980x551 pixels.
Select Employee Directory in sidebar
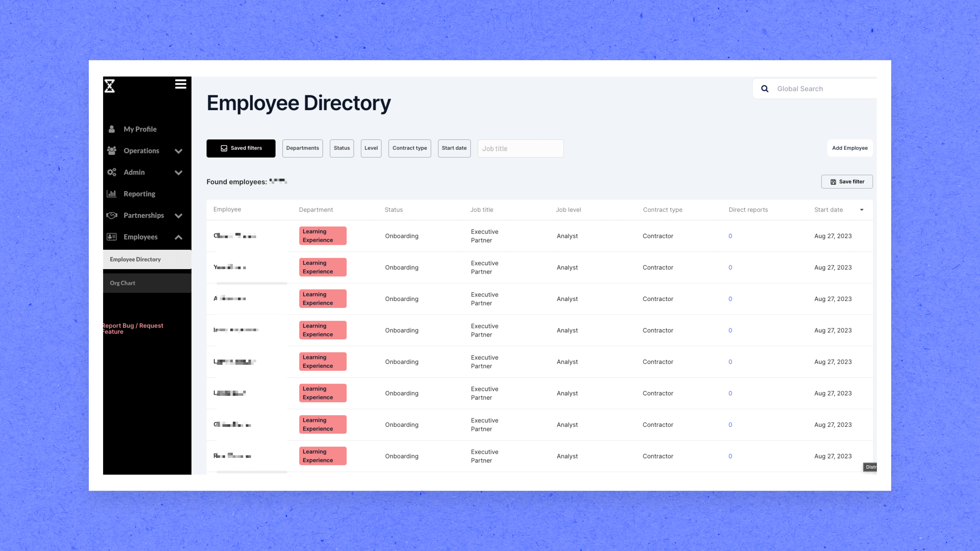(136, 260)
